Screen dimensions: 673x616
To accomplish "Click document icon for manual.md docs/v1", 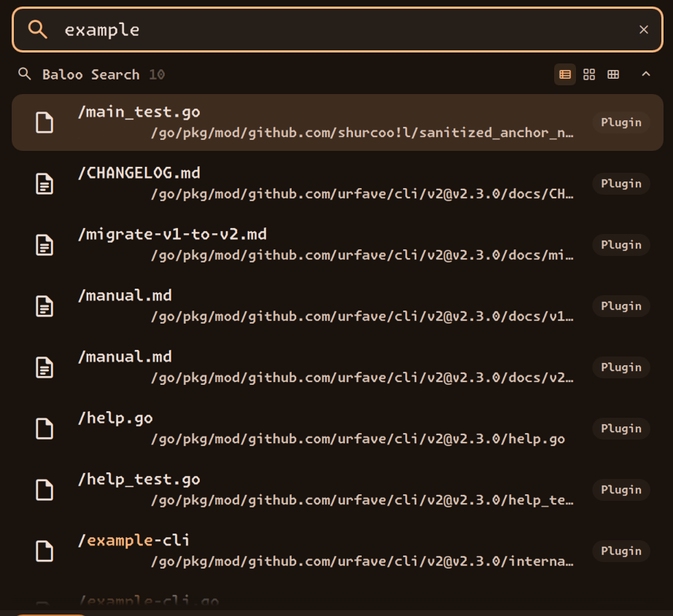I will (44, 306).
